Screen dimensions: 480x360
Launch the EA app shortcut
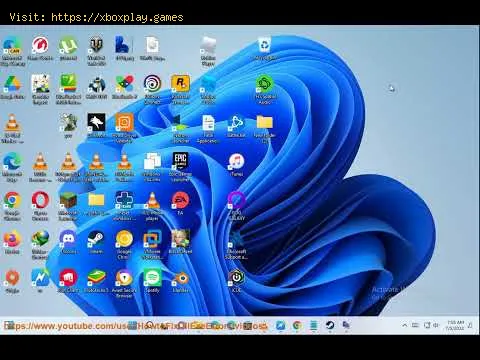click(180, 203)
